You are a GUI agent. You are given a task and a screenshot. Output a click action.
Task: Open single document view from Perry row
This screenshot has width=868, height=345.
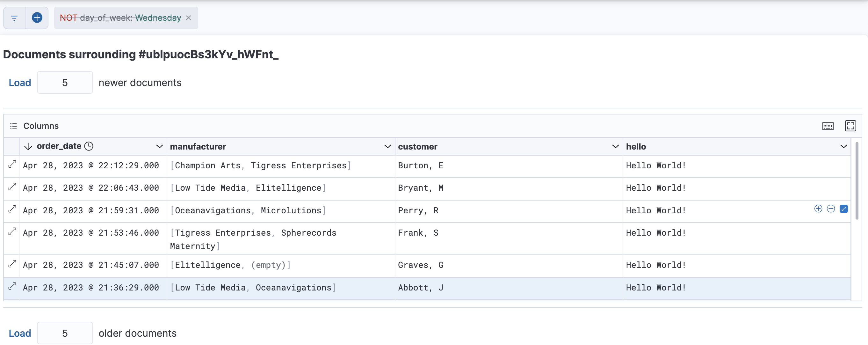point(844,209)
